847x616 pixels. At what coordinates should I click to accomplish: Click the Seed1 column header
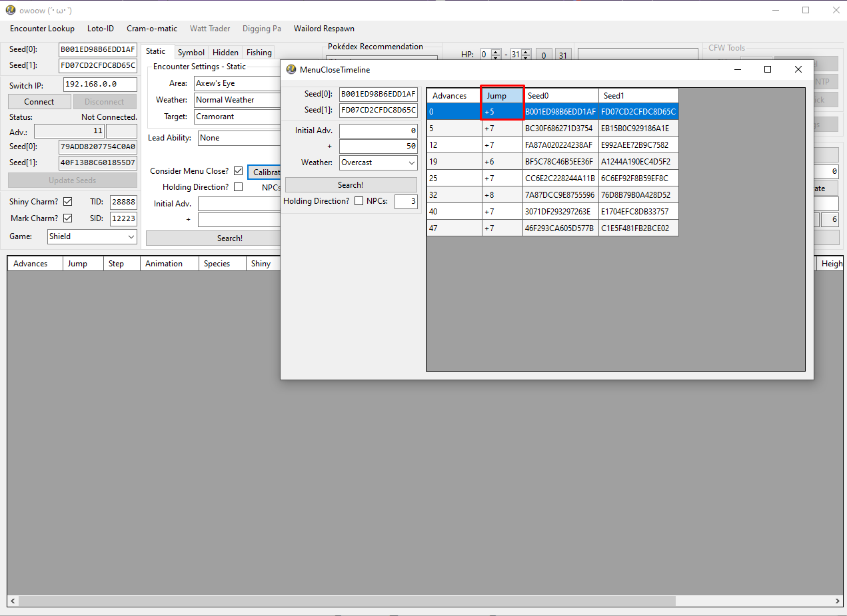tap(638, 95)
